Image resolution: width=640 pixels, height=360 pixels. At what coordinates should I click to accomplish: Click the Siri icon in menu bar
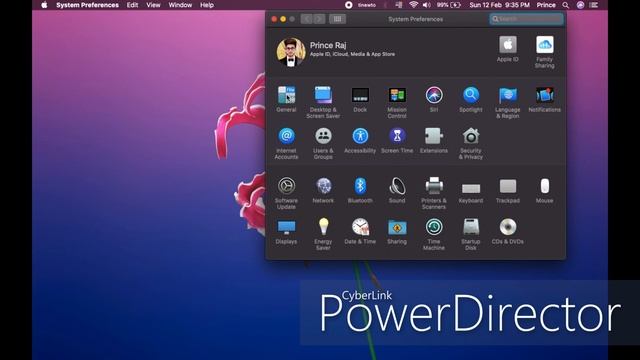(x=580, y=5)
